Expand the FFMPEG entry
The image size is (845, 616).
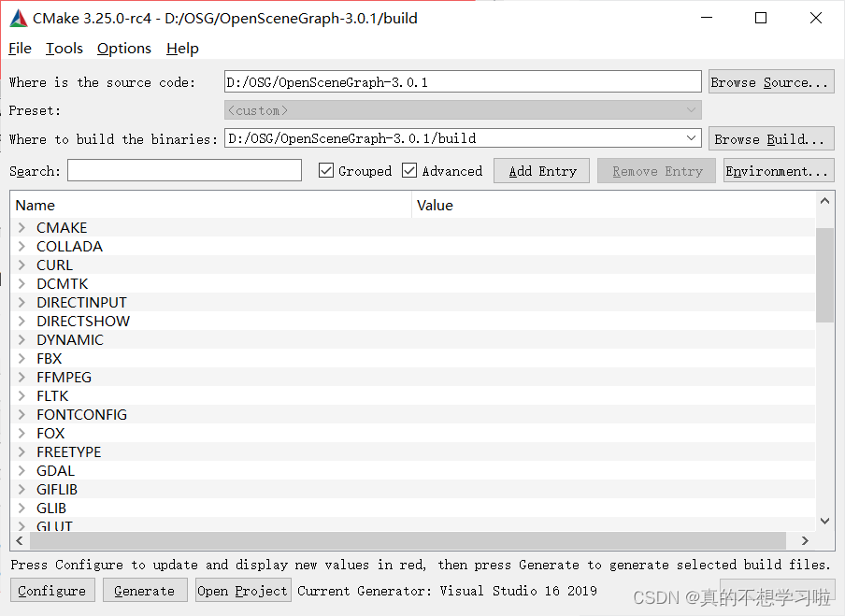pyautogui.click(x=21, y=377)
